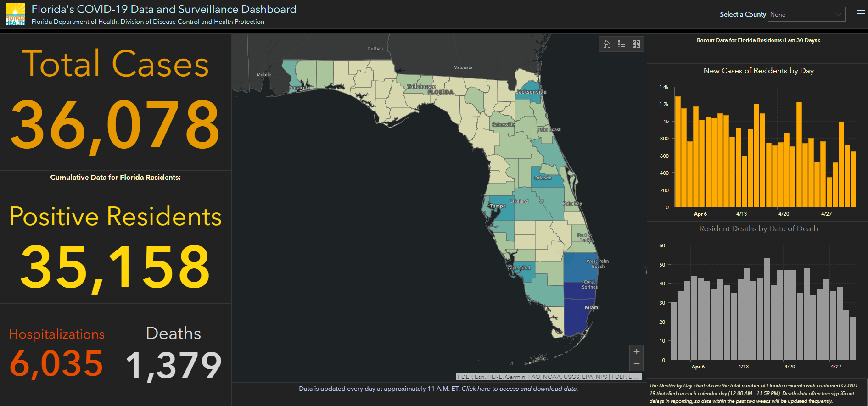Click the last bar in New Cases chart
Image resolution: width=868 pixels, height=406 pixels.
pyautogui.click(x=853, y=179)
